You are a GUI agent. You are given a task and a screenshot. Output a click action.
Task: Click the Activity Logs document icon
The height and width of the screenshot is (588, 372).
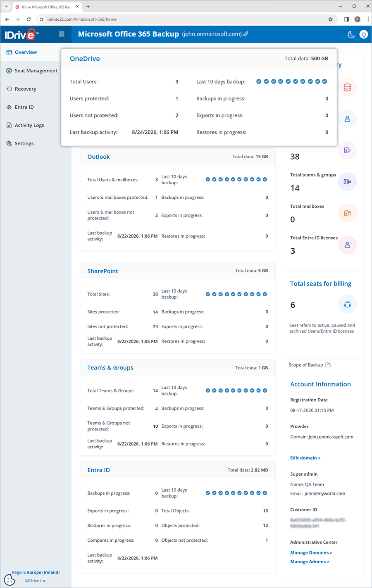(x=9, y=125)
